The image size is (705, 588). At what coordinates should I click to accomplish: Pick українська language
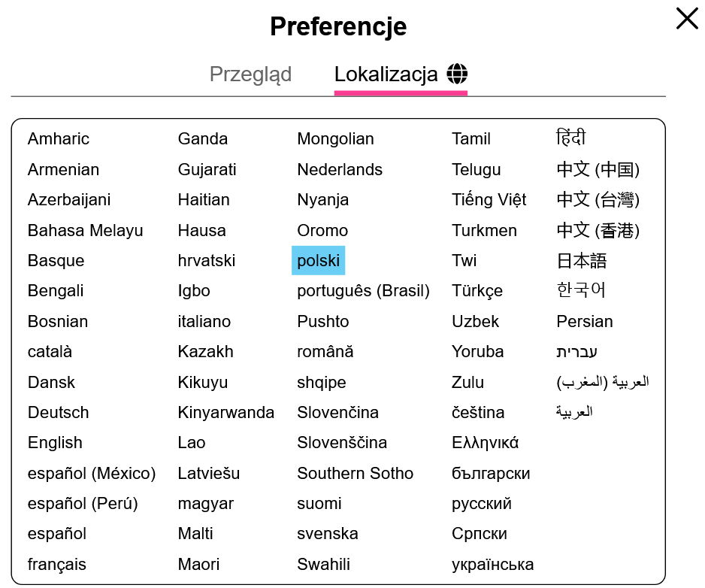pos(492,564)
